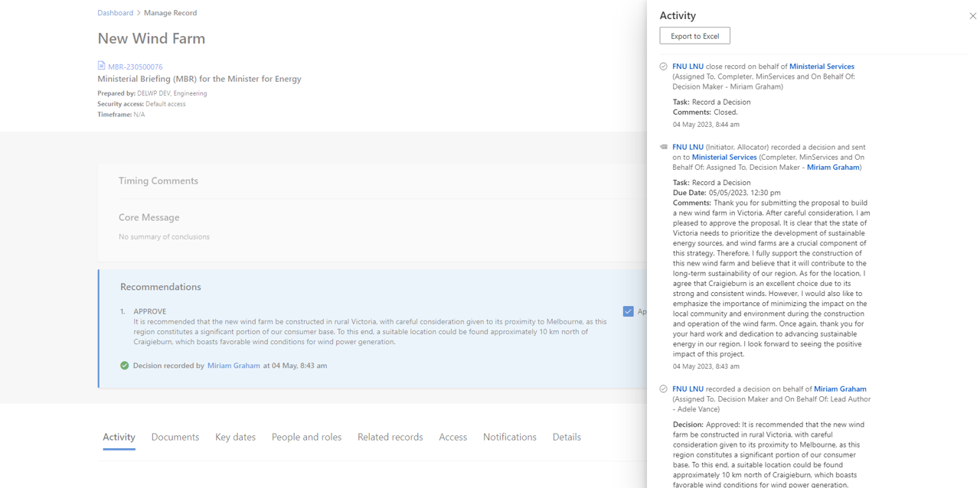Click the completed icon on the close record entry
This screenshot has width=980, height=488.
pyautogui.click(x=663, y=67)
